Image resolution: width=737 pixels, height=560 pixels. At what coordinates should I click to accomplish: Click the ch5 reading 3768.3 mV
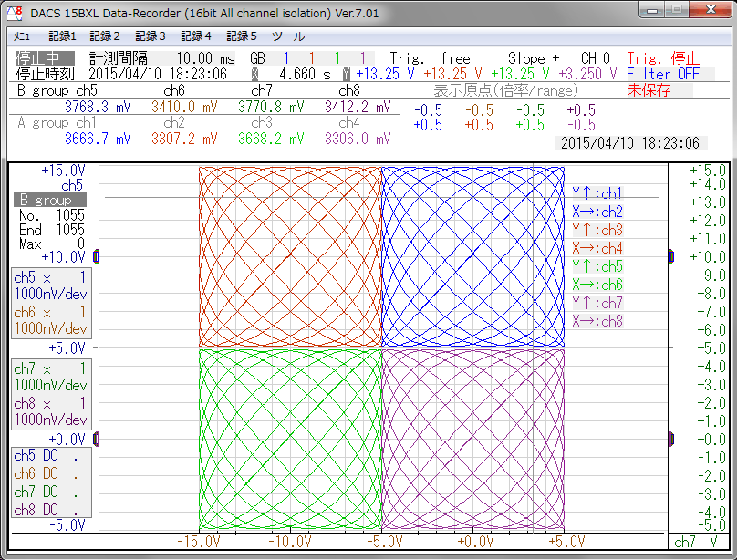[98, 107]
